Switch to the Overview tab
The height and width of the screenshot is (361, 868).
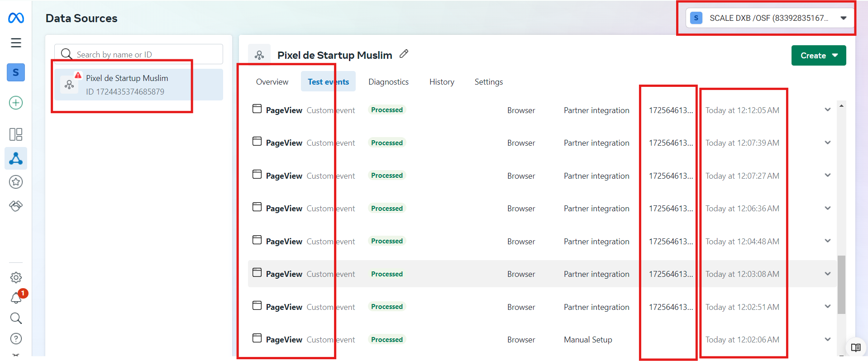point(272,82)
